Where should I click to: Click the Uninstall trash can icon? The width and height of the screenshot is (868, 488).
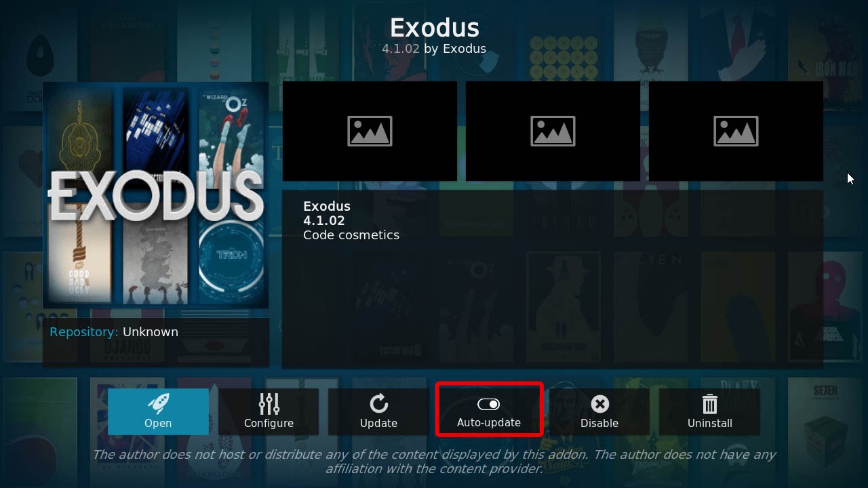pos(710,404)
